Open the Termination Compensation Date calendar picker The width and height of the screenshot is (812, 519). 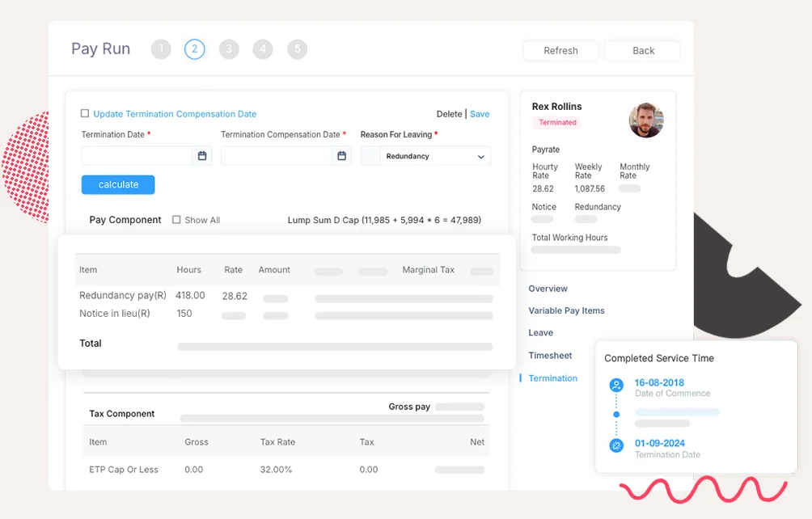(x=341, y=156)
